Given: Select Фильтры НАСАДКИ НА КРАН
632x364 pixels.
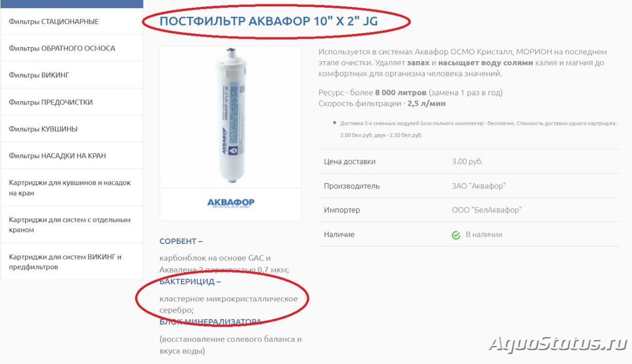Looking at the screenshot, I should (72, 156).
